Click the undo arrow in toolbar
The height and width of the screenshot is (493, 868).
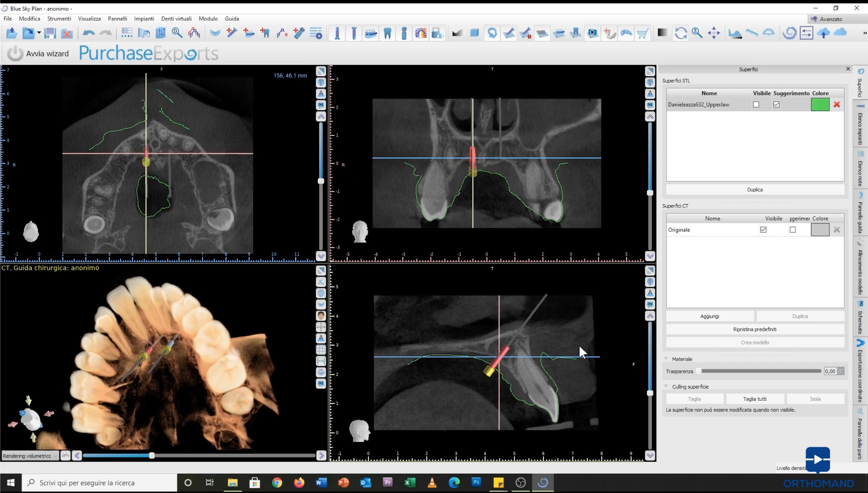(x=88, y=33)
